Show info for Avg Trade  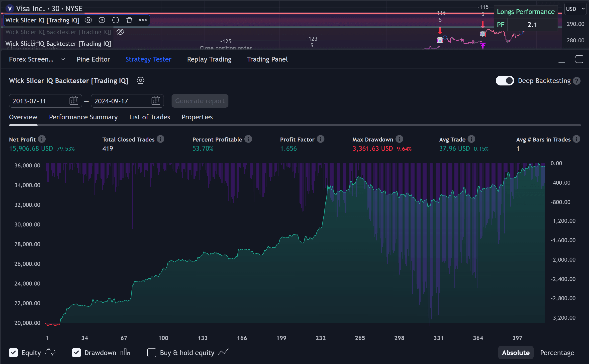[x=471, y=139]
